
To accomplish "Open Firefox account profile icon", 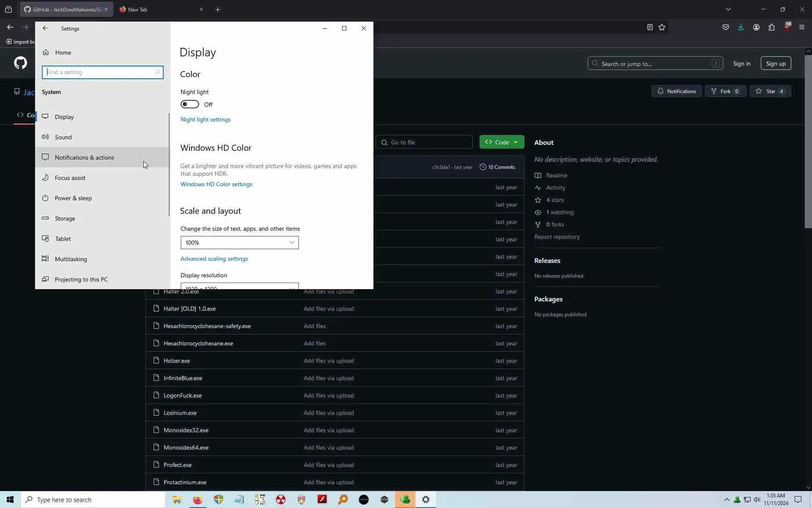I will click(756, 27).
